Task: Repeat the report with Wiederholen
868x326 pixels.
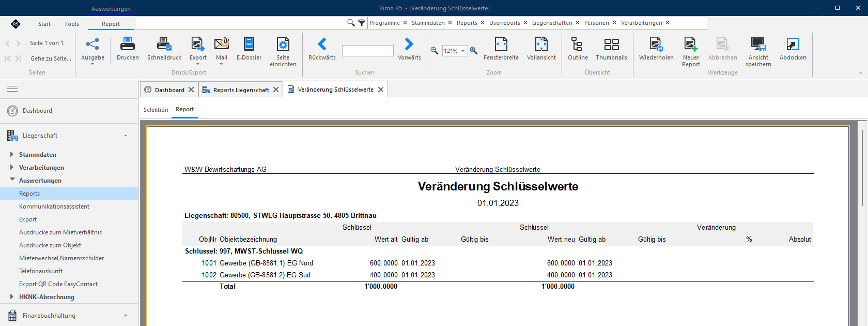Action: pos(656,49)
